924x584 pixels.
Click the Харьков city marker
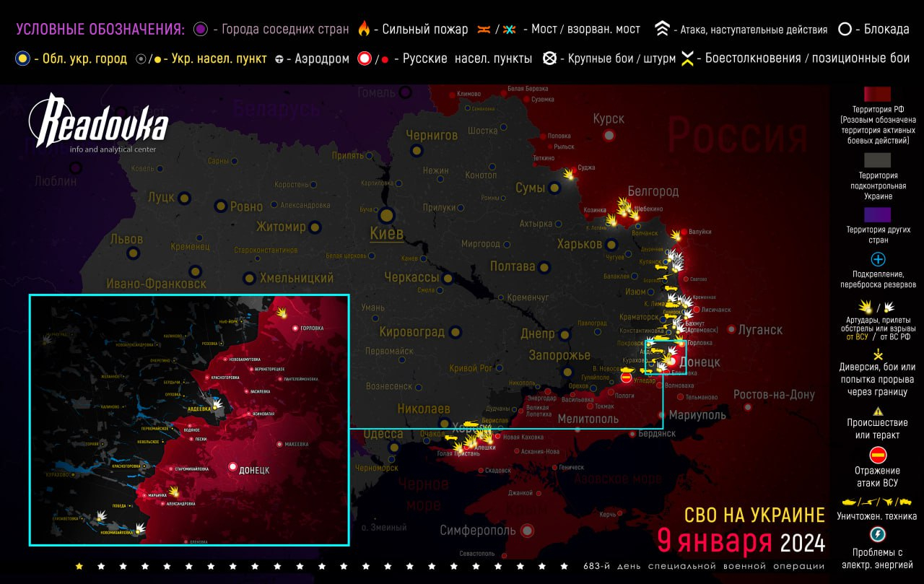(x=612, y=245)
